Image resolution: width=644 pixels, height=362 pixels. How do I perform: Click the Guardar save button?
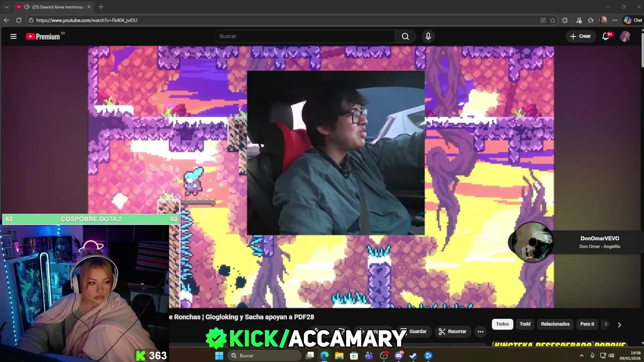(x=413, y=331)
